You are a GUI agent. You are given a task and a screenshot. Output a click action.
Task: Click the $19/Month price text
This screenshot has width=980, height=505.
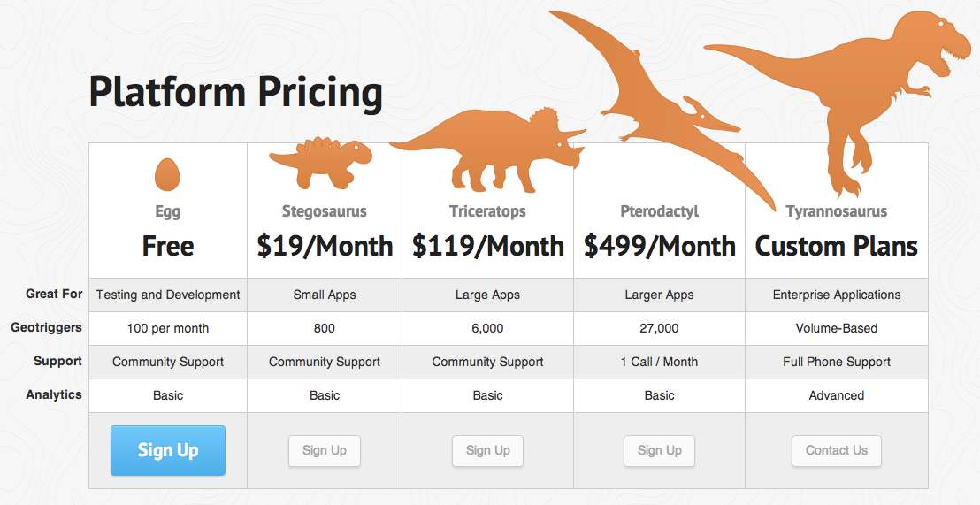[325, 246]
